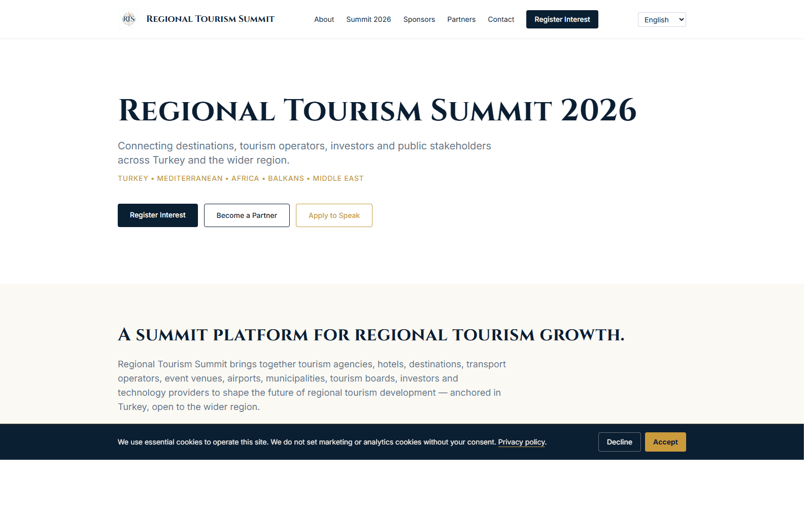Image resolution: width=812 pixels, height=508 pixels.
Task: Click Register Interest in the navigation bar
Action: pos(562,19)
